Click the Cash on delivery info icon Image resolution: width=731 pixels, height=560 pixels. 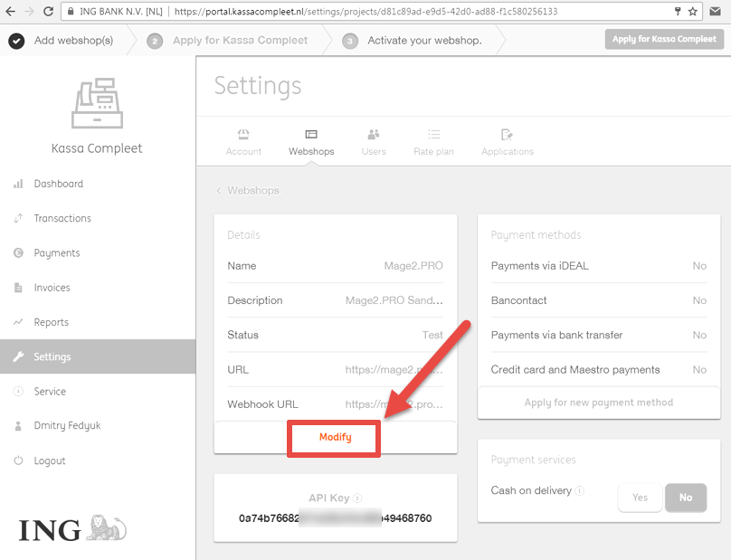click(x=580, y=490)
